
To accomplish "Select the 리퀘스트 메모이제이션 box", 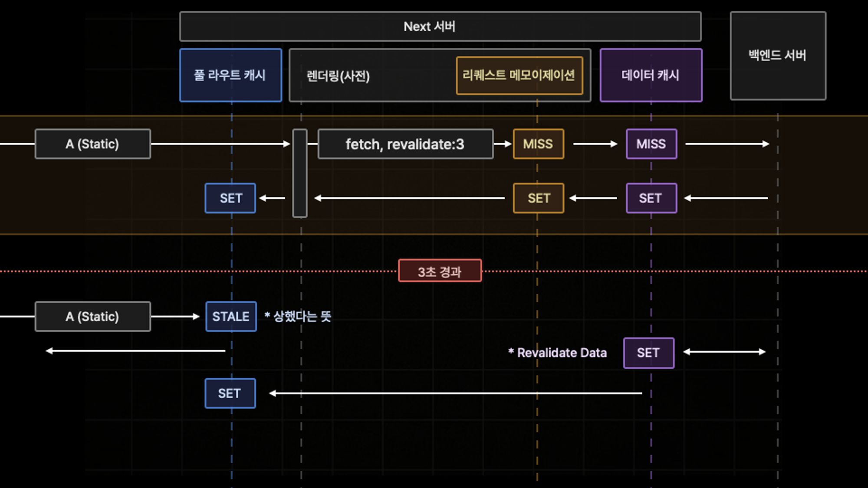I will click(519, 75).
